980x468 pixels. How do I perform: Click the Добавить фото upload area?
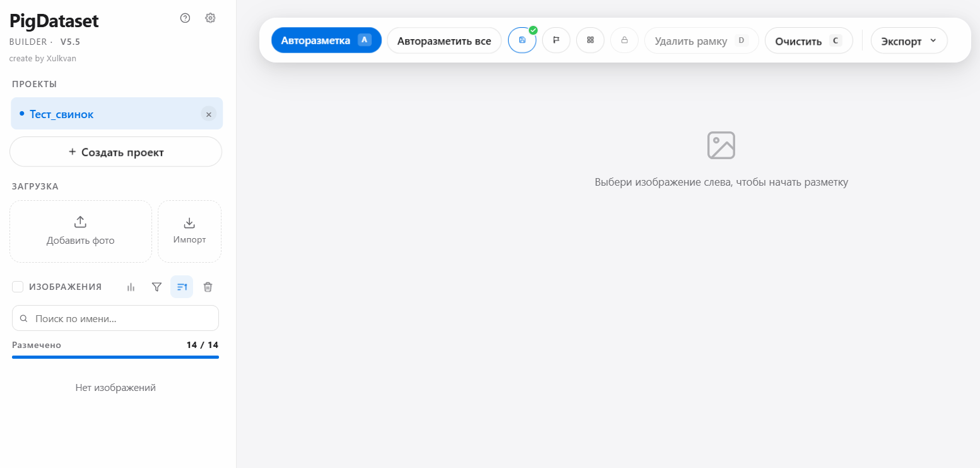coord(81,231)
